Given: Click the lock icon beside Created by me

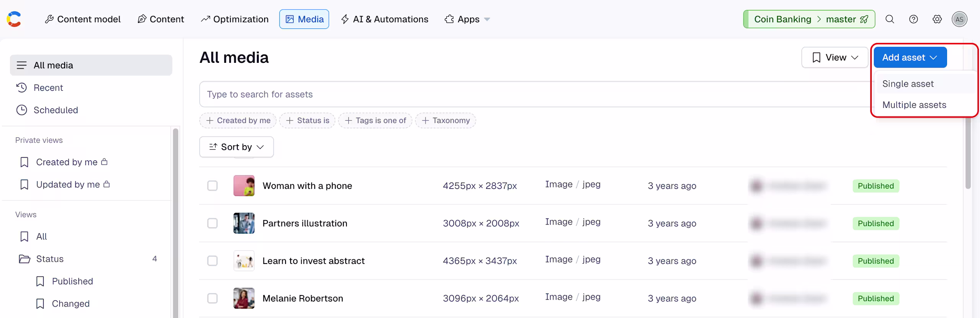Looking at the screenshot, I should click(104, 162).
